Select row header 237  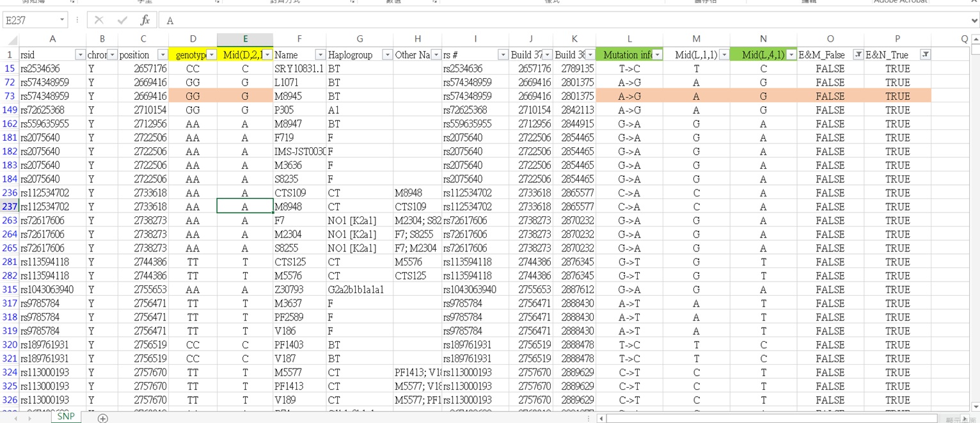tap(10, 207)
